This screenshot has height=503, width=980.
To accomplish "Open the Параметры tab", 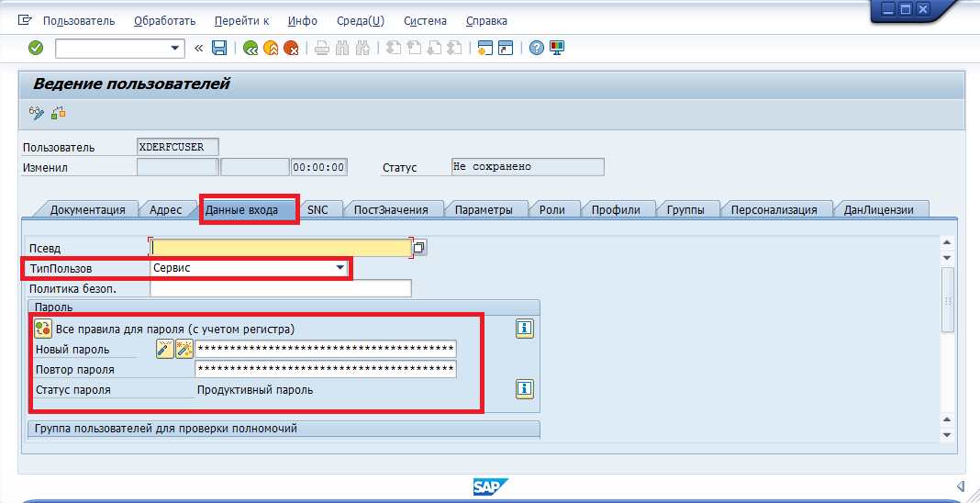I will tap(484, 209).
